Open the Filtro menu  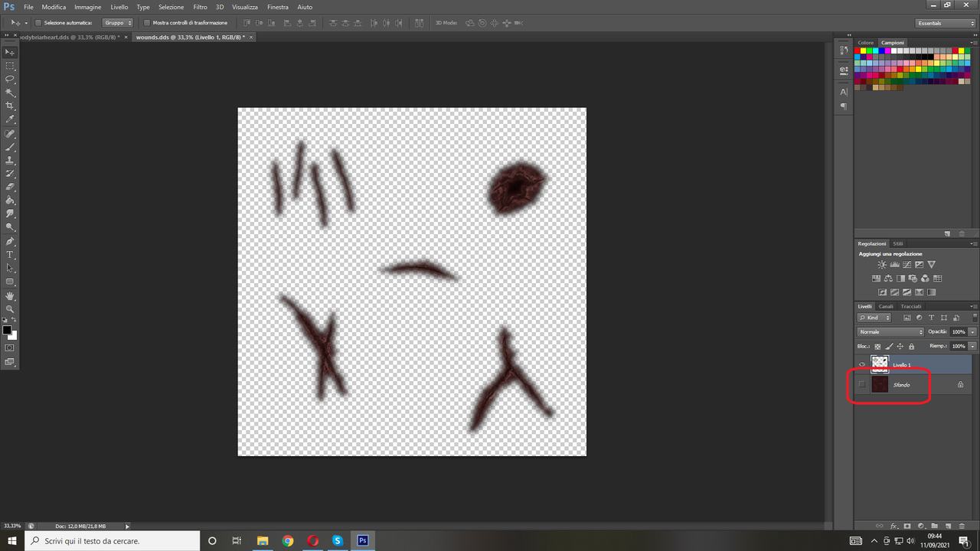[x=200, y=6]
